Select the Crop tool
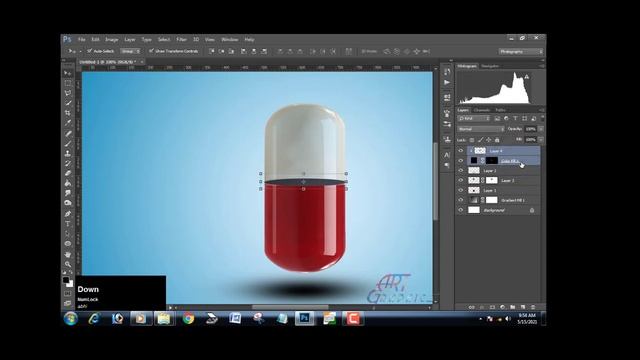The width and height of the screenshot is (640, 360). point(68,113)
